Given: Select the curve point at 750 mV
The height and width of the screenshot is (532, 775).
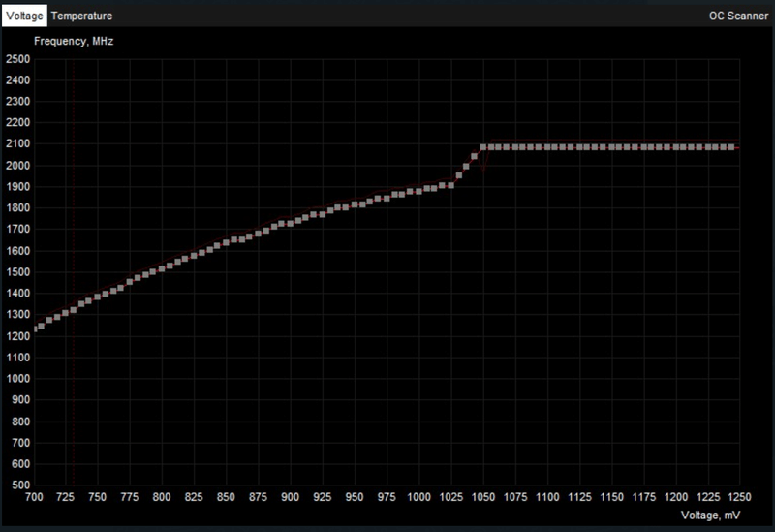Looking at the screenshot, I should click(98, 297).
